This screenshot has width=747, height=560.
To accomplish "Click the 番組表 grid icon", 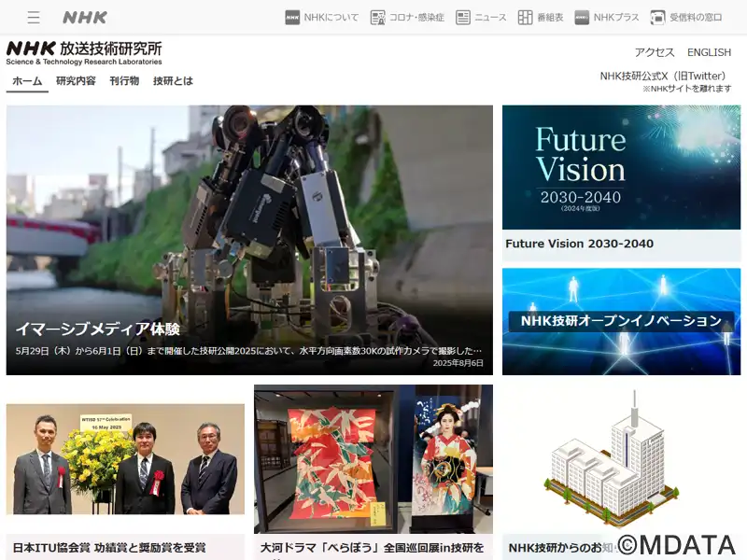I will pos(525,18).
